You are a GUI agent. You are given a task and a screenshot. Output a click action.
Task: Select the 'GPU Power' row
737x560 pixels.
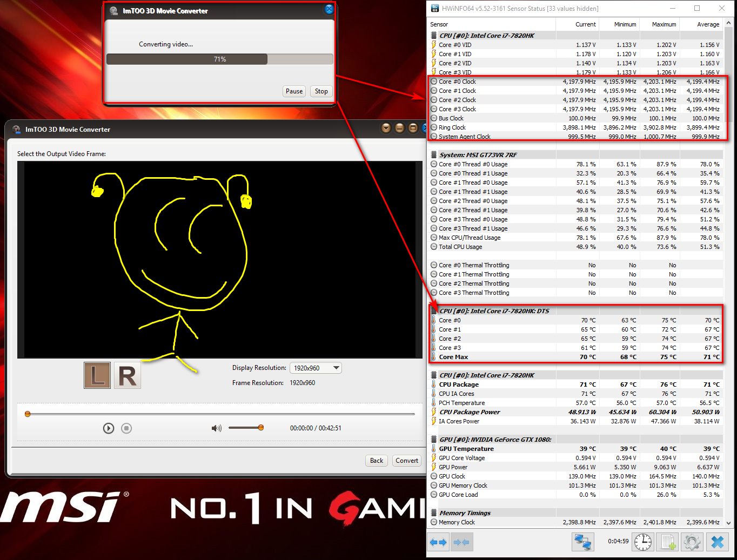576,467
